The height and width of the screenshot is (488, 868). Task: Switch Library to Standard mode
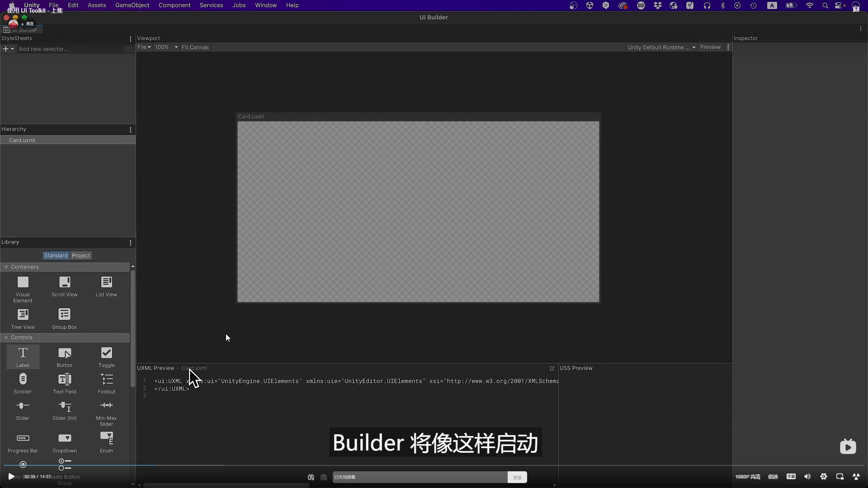pyautogui.click(x=56, y=256)
